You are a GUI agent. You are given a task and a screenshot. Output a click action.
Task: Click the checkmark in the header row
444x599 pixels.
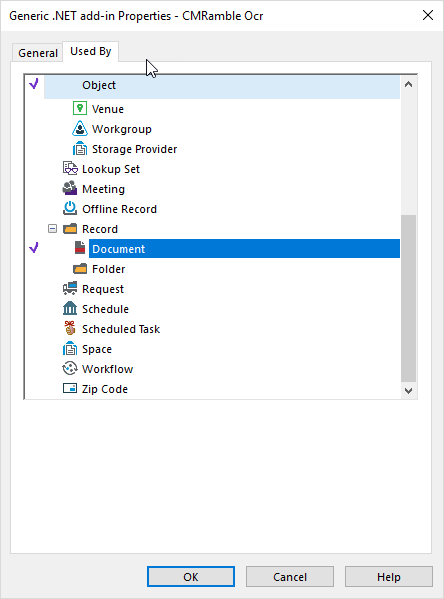pos(34,84)
